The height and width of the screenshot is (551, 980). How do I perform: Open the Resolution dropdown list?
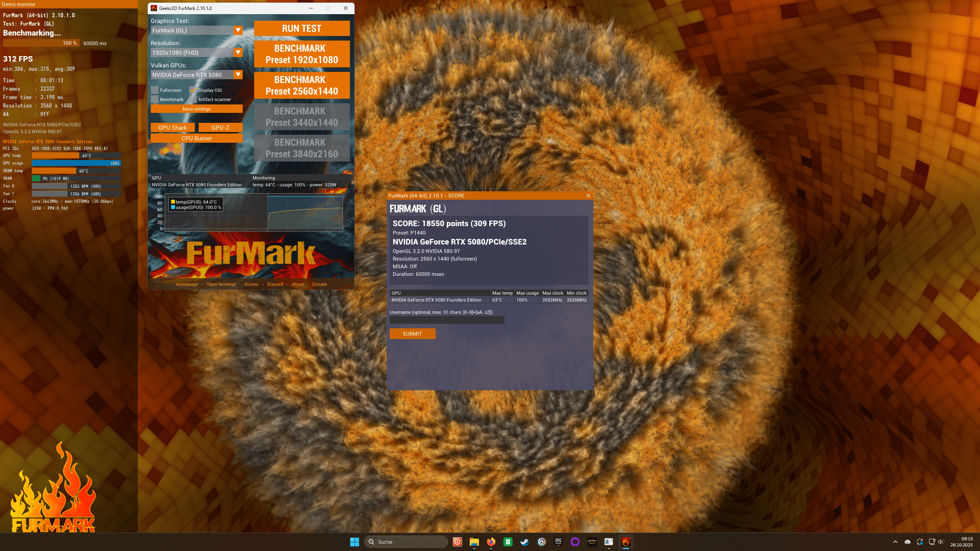point(238,52)
